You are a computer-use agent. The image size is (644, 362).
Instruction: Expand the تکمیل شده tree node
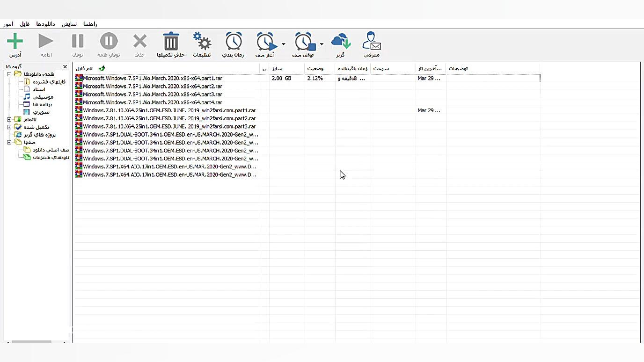9,127
